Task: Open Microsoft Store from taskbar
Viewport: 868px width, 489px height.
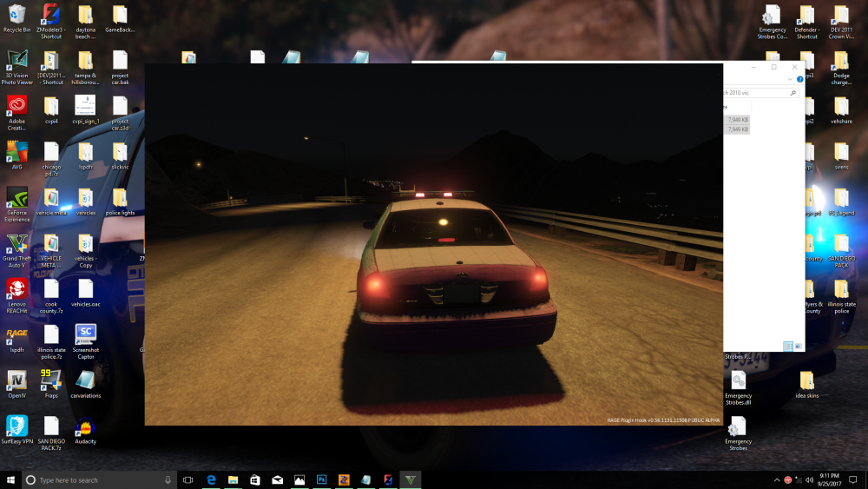Action: tap(255, 479)
